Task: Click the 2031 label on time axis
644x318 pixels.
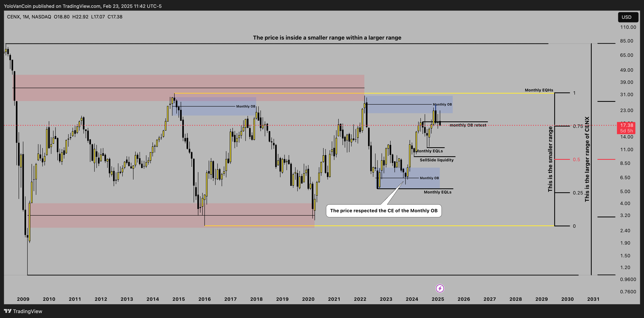Action: point(593,299)
